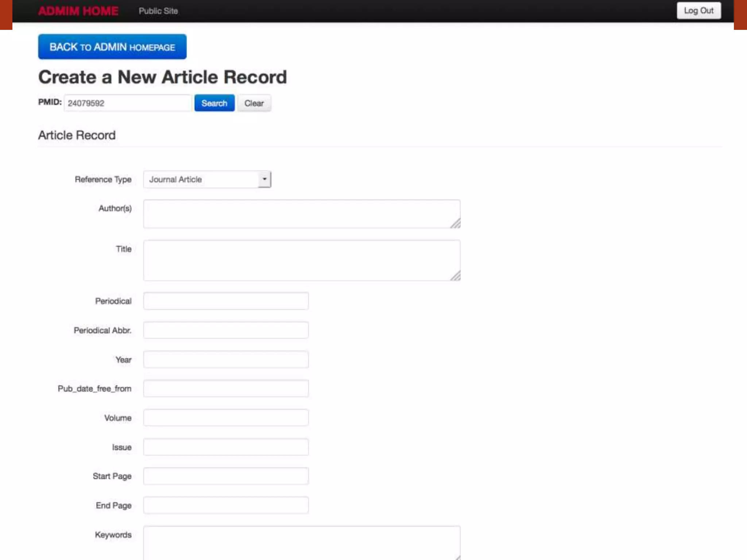Click the Author(s) label

[115, 208]
